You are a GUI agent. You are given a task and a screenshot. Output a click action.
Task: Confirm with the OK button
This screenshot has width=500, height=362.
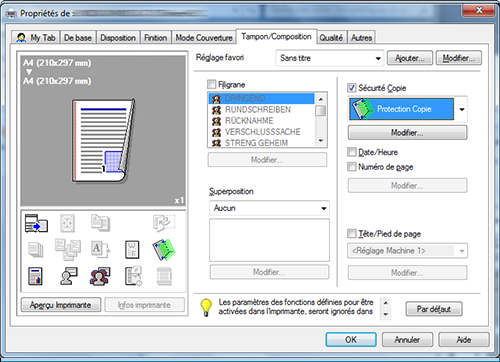(x=351, y=340)
